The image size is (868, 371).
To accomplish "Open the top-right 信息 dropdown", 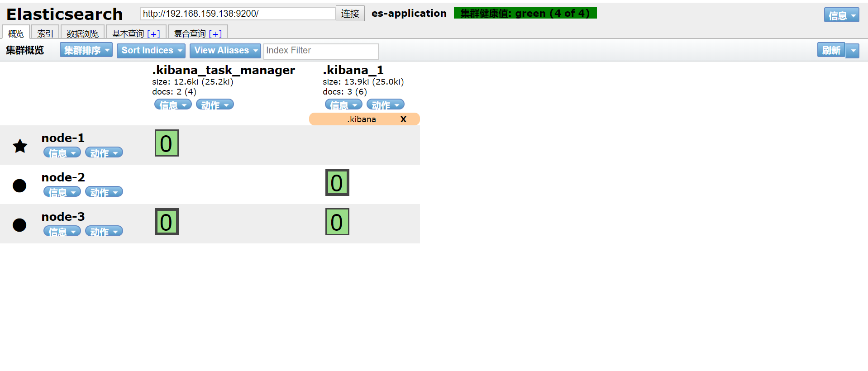I will (x=841, y=15).
